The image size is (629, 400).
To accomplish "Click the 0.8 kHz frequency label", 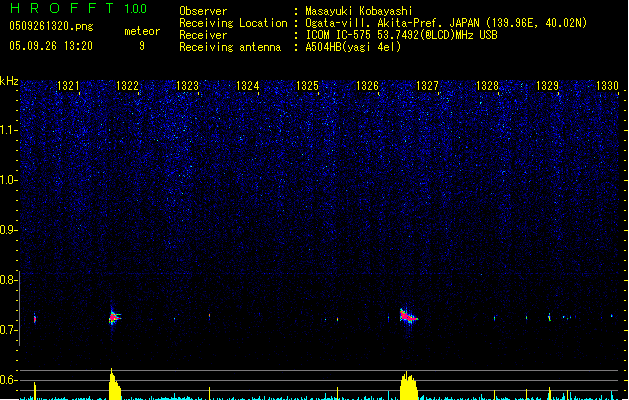I will (8, 280).
